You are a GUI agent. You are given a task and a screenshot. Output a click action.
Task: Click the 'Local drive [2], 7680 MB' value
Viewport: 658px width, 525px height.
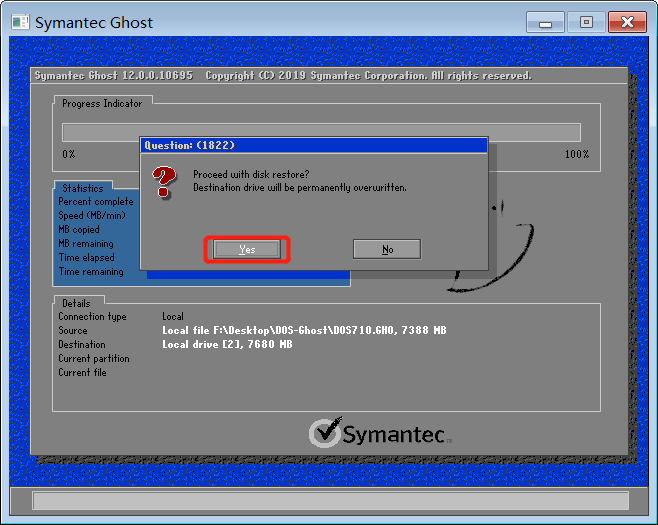[227, 344]
